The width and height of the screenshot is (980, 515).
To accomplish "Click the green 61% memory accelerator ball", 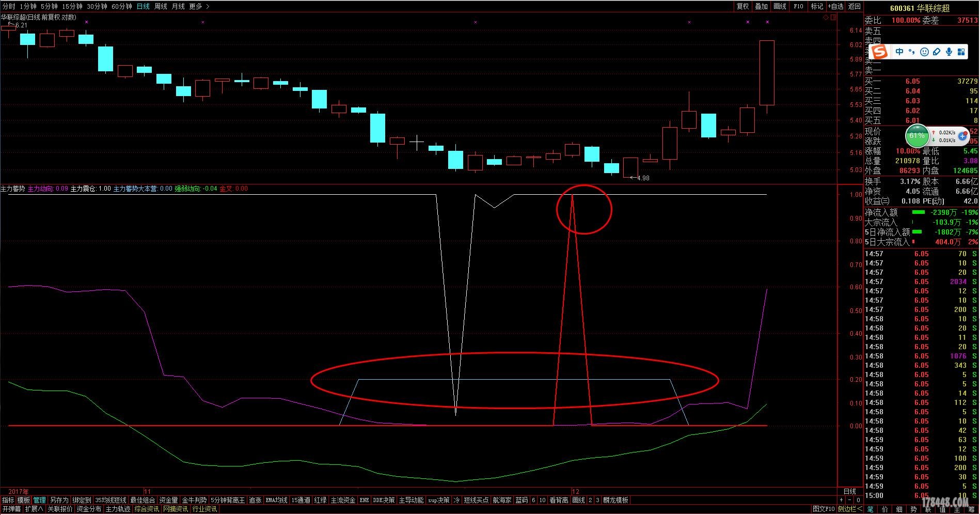I will point(917,136).
